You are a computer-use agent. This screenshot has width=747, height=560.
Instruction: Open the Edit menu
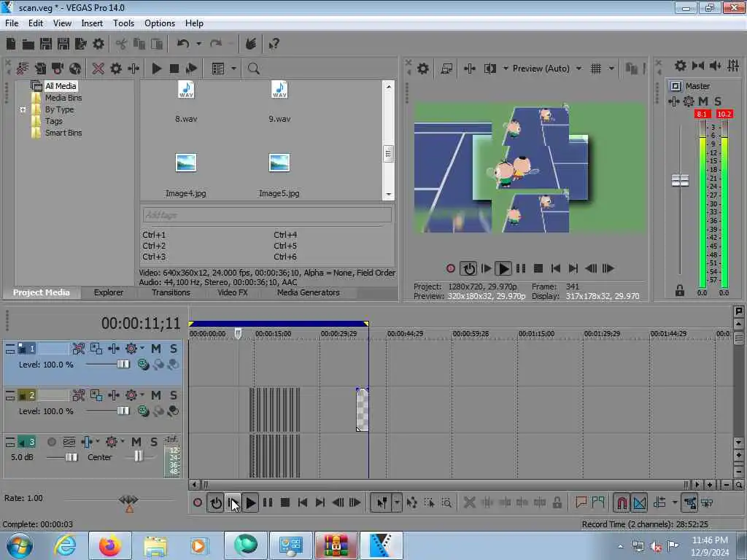35,23
